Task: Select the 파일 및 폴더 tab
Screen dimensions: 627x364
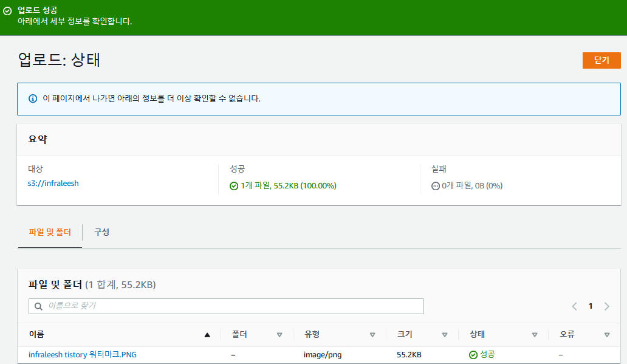Action: pos(50,232)
